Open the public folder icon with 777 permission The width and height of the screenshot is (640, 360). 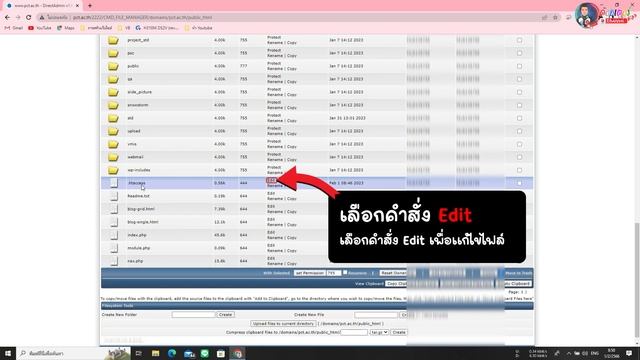(x=113, y=66)
